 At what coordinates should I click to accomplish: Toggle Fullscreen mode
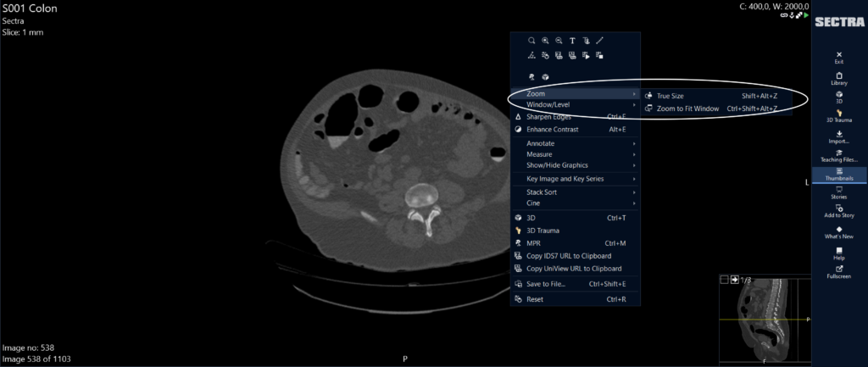pyautogui.click(x=838, y=272)
